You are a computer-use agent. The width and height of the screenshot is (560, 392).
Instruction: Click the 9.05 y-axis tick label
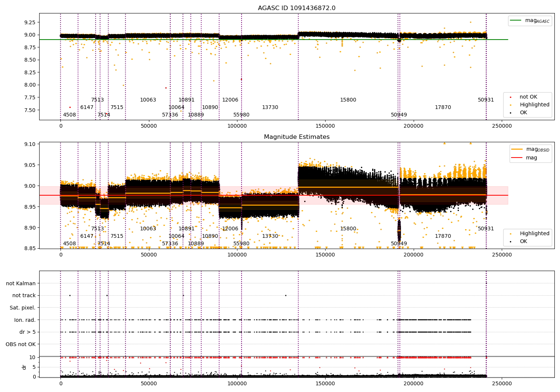pyautogui.click(x=29, y=165)
